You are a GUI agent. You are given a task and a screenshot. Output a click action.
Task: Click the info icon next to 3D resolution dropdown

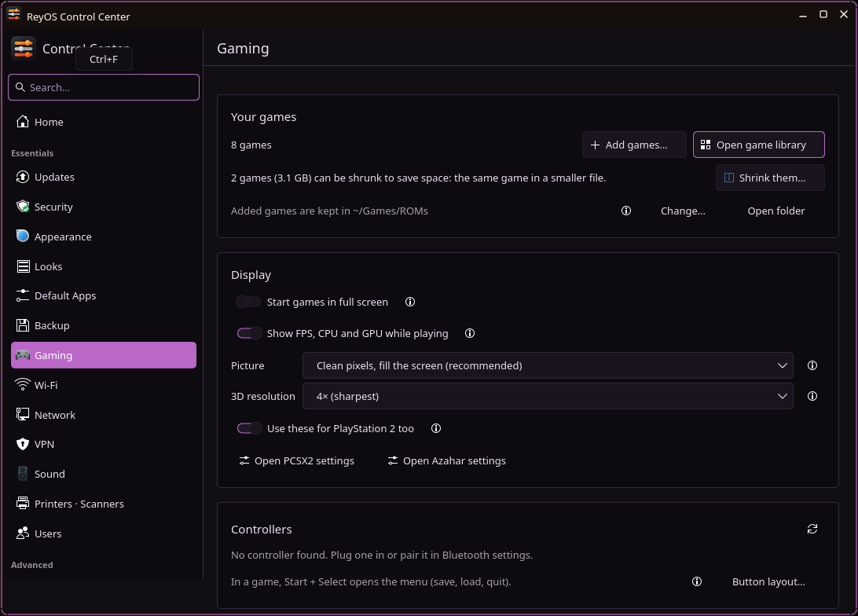812,396
